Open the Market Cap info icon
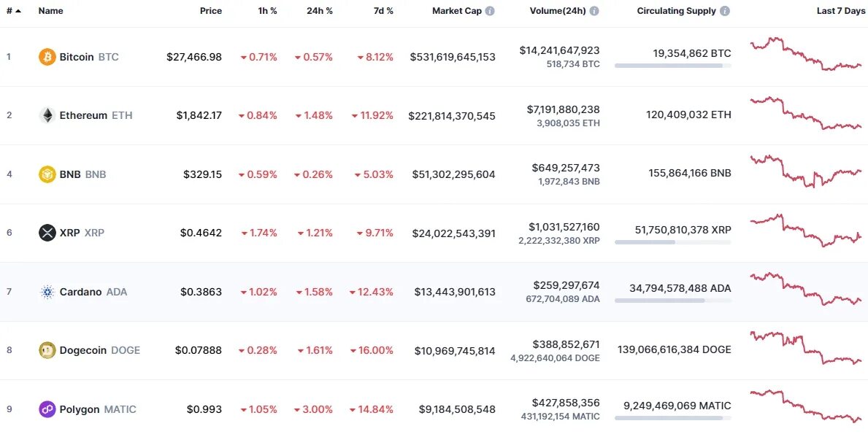Image resolution: width=868 pixels, height=437 pixels. coord(490,11)
